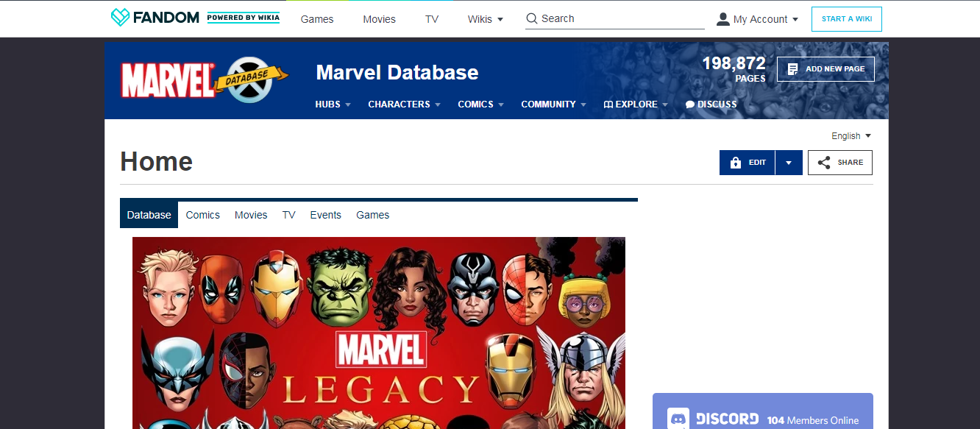Click the SHARE button
Viewport: 980px width, 429px height.
point(840,163)
